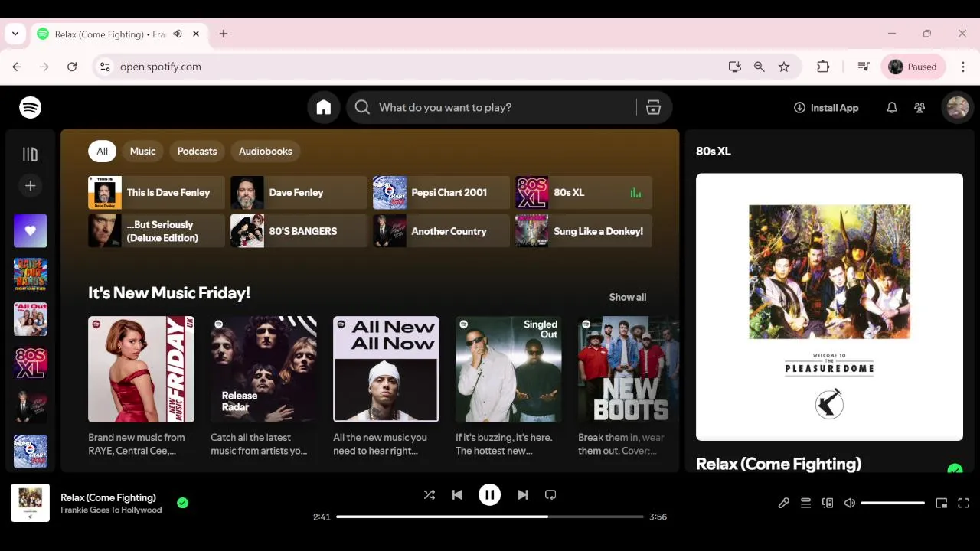Open Sung Like a Donkey! tile
Viewport: 980px width, 551px height.
point(583,231)
